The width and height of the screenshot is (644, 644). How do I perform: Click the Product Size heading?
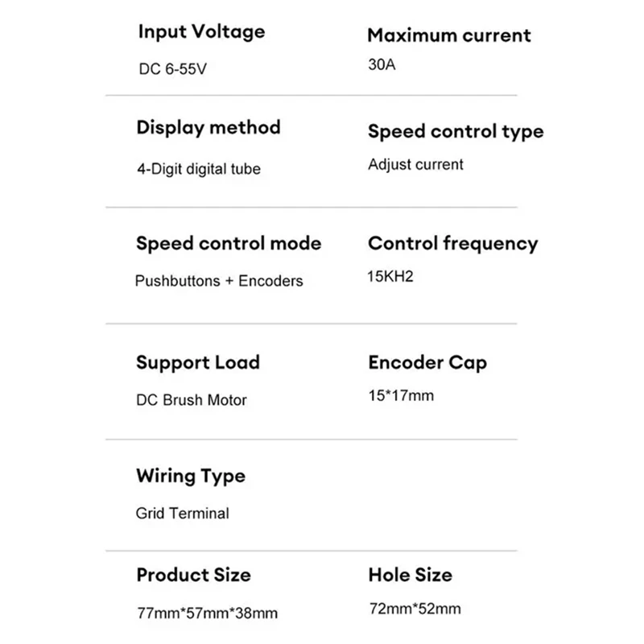pos(193,575)
